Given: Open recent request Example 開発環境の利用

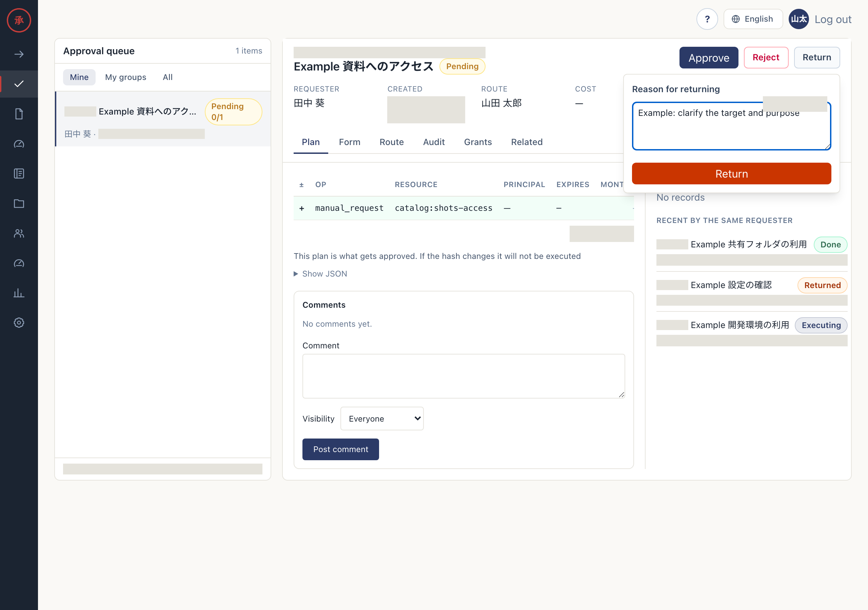Looking at the screenshot, I should pyautogui.click(x=752, y=331).
